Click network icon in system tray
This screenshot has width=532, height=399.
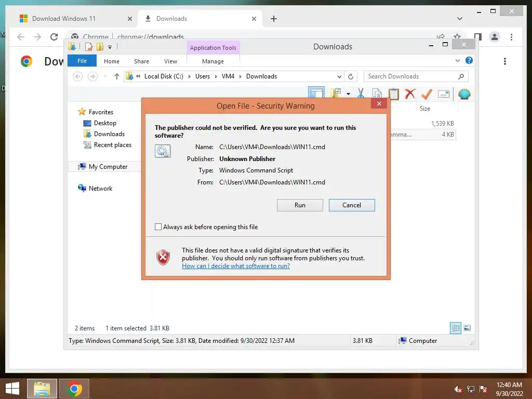coord(471,389)
